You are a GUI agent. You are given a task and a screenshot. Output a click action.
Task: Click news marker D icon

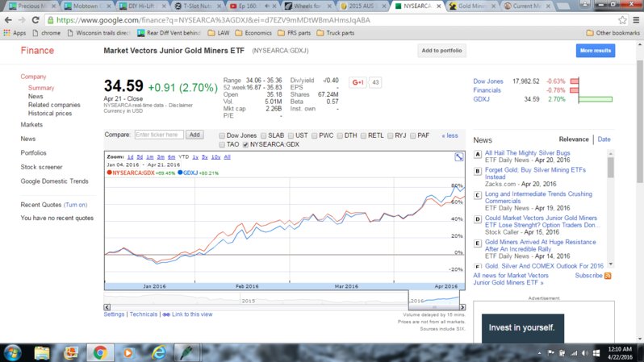[x=478, y=219]
